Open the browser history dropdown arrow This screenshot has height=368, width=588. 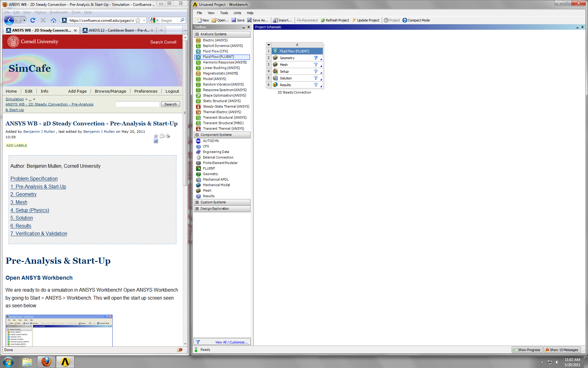coord(24,20)
